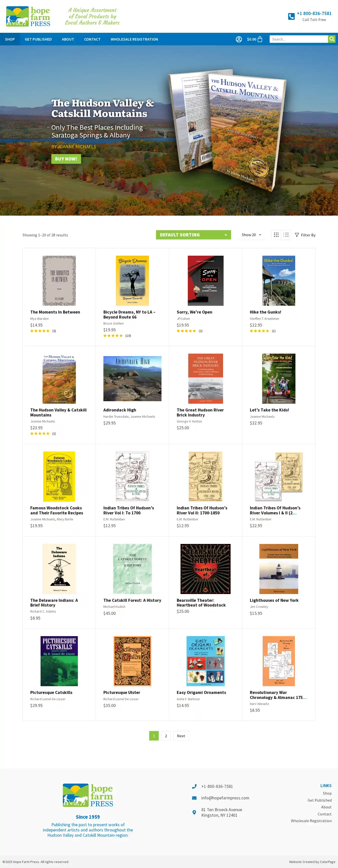Open the Hike the Gunks! book cover
This screenshot has height=868, width=338.
point(279,280)
